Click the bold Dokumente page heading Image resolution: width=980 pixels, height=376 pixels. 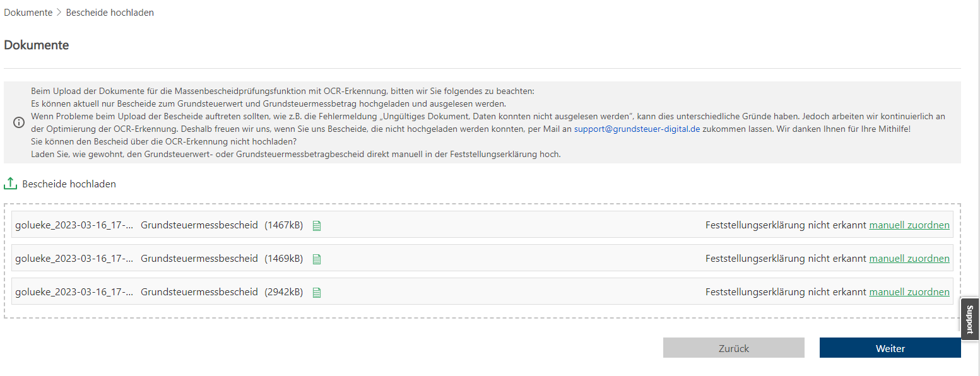[x=37, y=45]
